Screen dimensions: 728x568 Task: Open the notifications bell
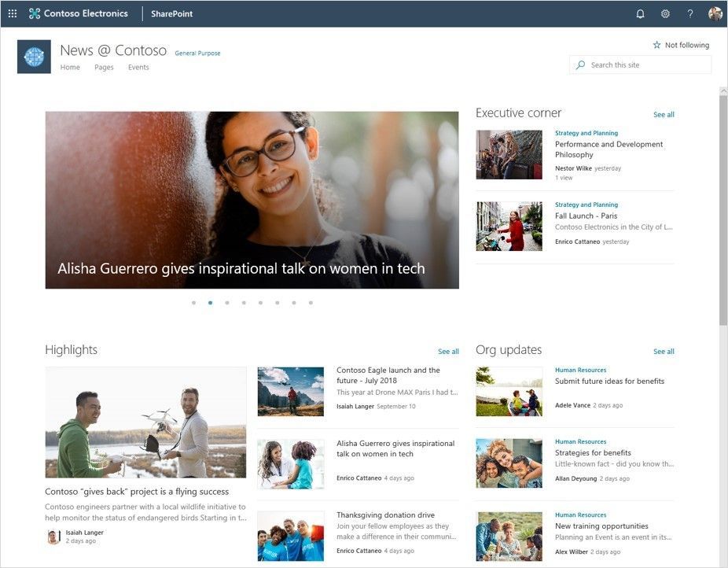click(638, 13)
